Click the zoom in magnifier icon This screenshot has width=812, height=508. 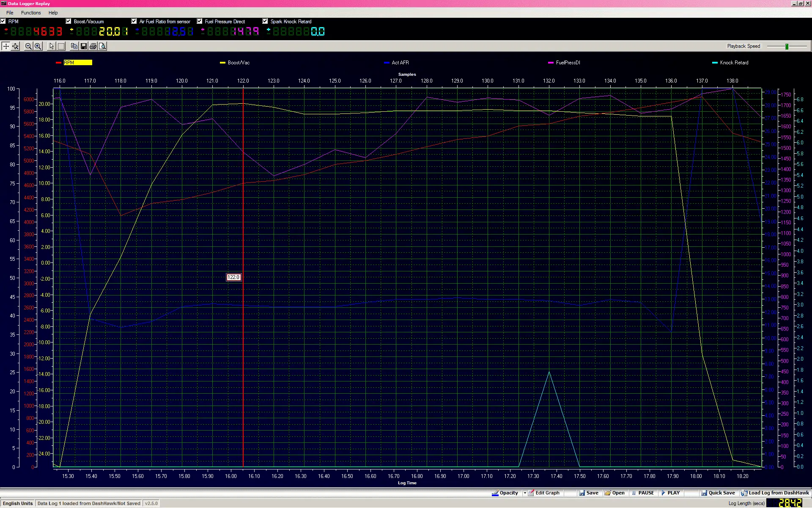click(x=38, y=46)
